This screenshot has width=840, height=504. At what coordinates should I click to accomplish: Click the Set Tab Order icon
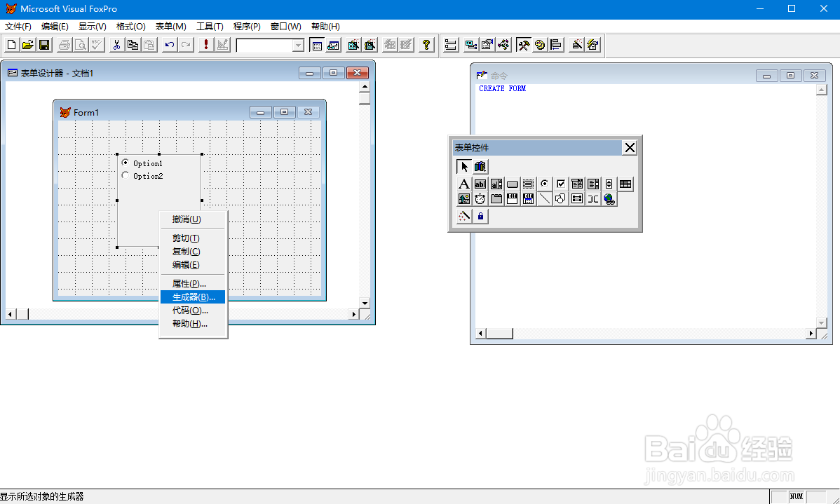pos(451,45)
